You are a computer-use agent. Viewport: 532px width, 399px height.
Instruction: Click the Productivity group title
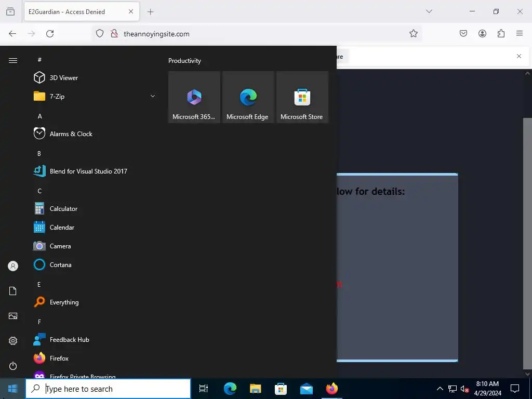click(184, 61)
